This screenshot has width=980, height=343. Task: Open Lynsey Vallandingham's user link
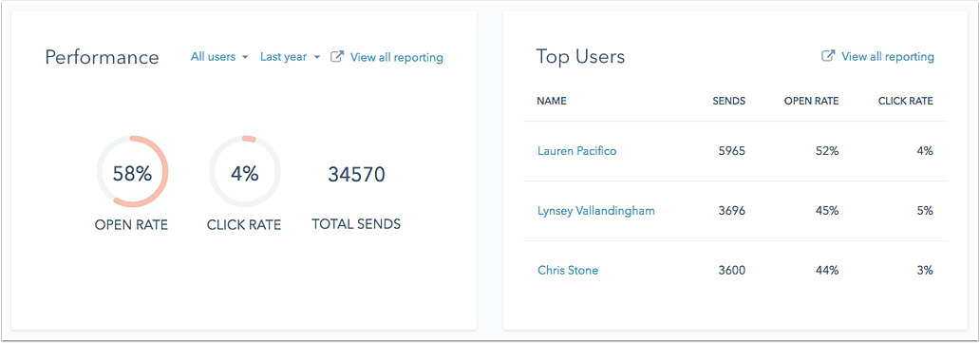tap(596, 211)
